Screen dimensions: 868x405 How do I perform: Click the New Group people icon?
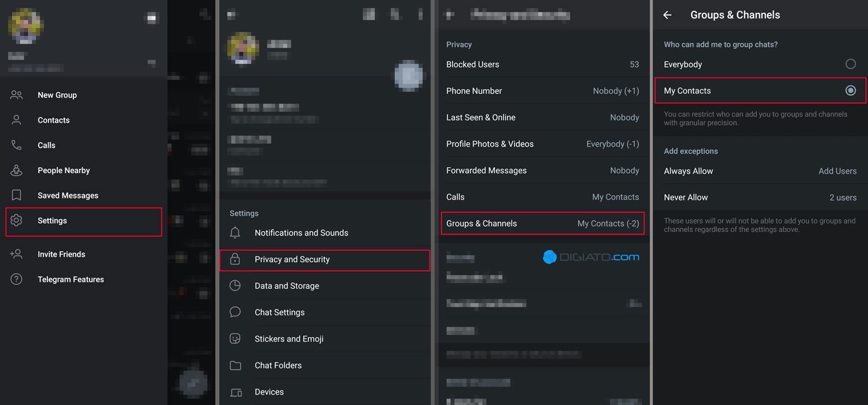tap(16, 95)
